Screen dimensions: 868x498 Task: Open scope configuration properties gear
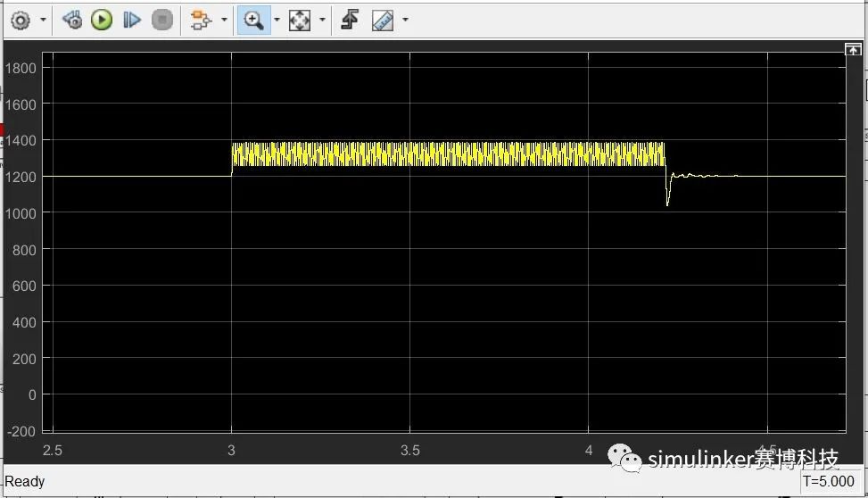[21, 21]
